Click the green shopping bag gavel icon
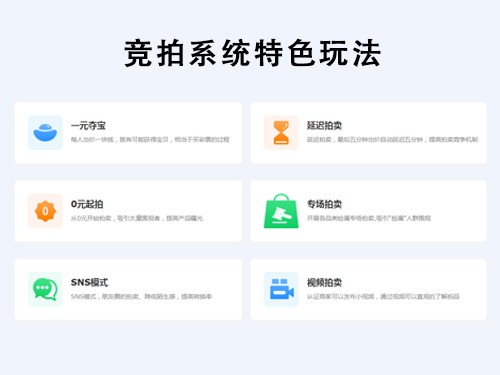500x375 pixels. 281,211
